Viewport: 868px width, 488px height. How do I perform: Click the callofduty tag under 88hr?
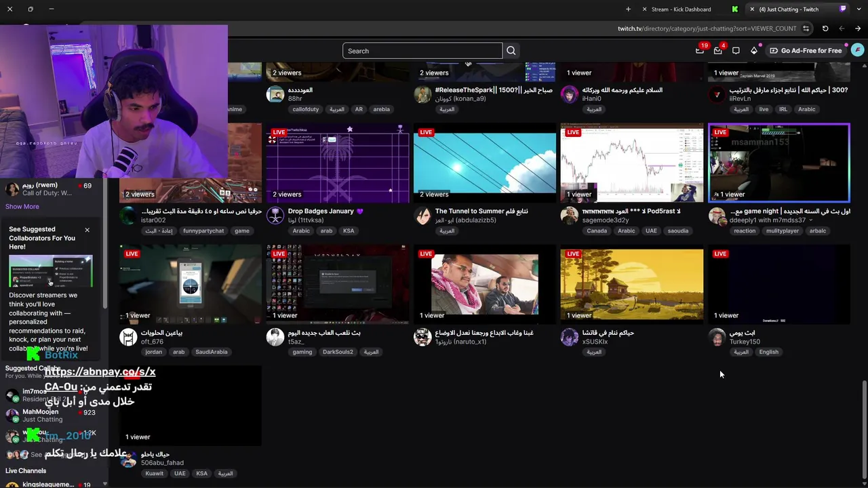pyautogui.click(x=306, y=109)
